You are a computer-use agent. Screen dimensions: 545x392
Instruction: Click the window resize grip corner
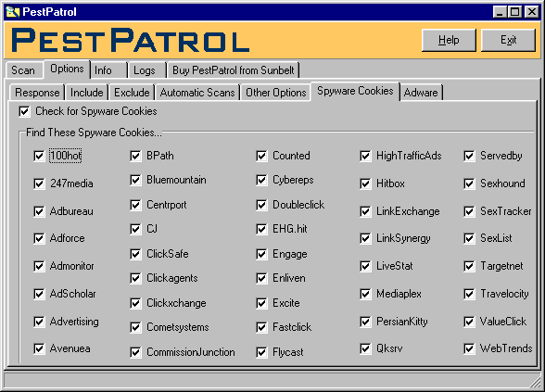(x=535, y=382)
